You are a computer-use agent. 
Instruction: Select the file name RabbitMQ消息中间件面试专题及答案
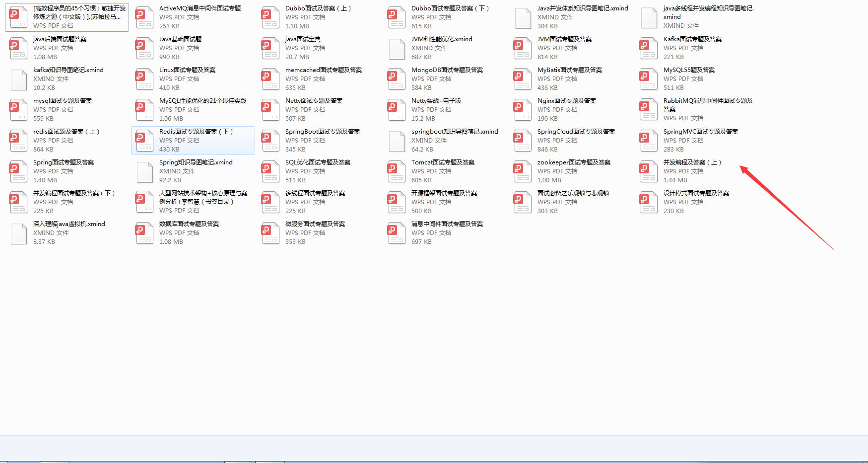(x=708, y=105)
